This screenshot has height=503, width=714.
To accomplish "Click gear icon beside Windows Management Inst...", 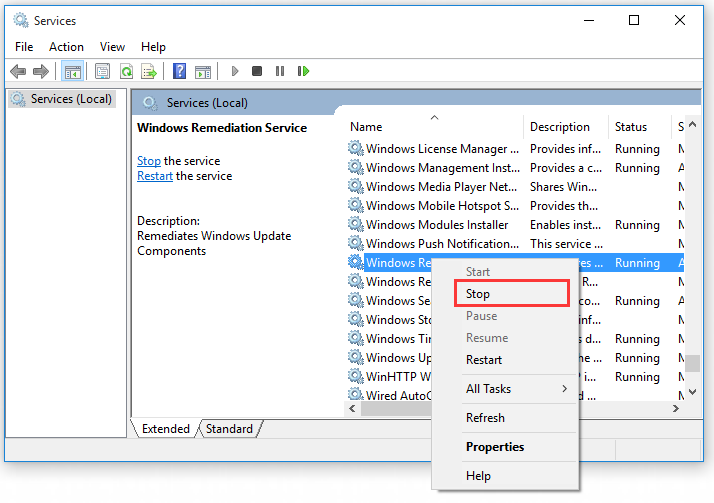I will tap(356, 168).
